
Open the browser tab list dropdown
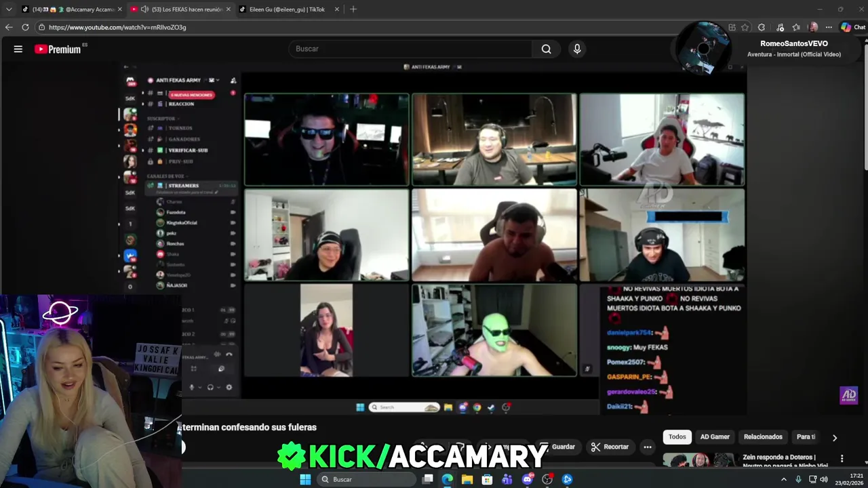pyautogui.click(x=9, y=9)
